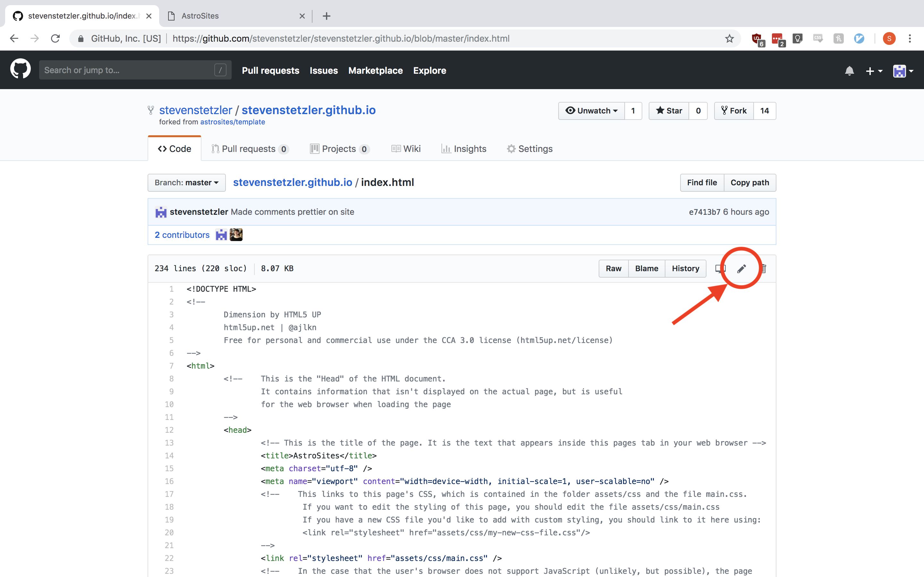Bookmark page with star icon

[x=729, y=38]
